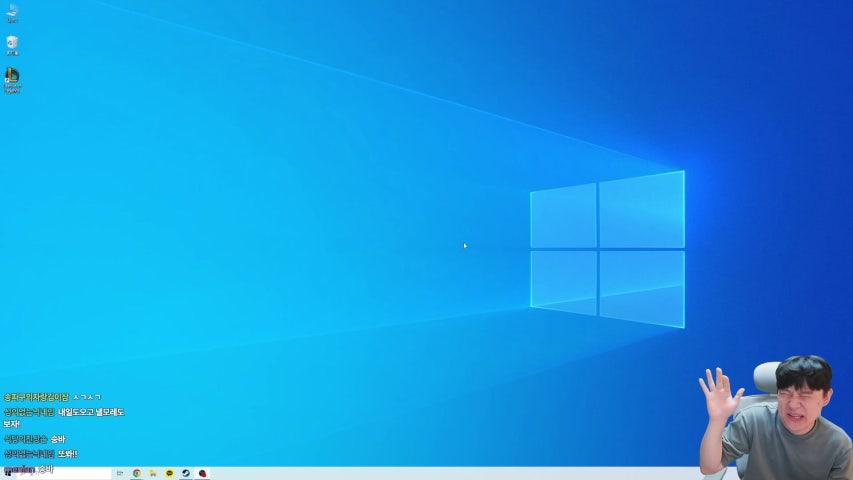This screenshot has height=480, width=853.
Task: Select the League of Legends desktop shortcut
Action: pyautogui.click(x=12, y=81)
